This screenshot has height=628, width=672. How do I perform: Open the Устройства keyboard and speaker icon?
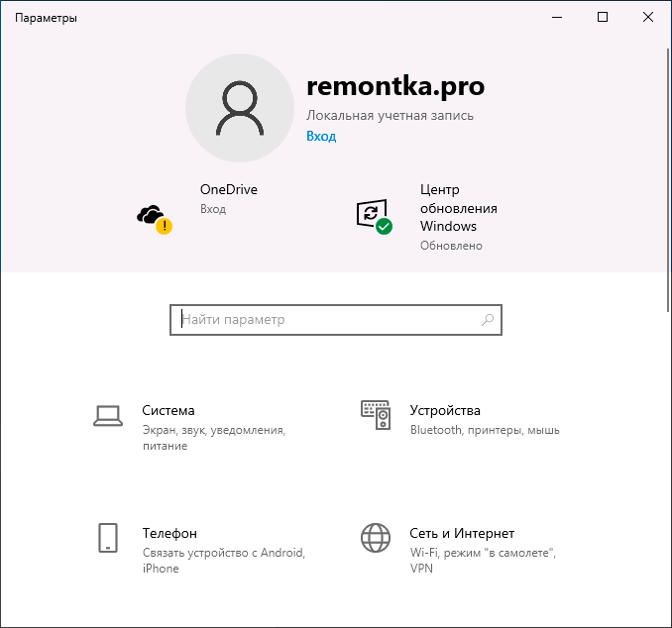376,415
